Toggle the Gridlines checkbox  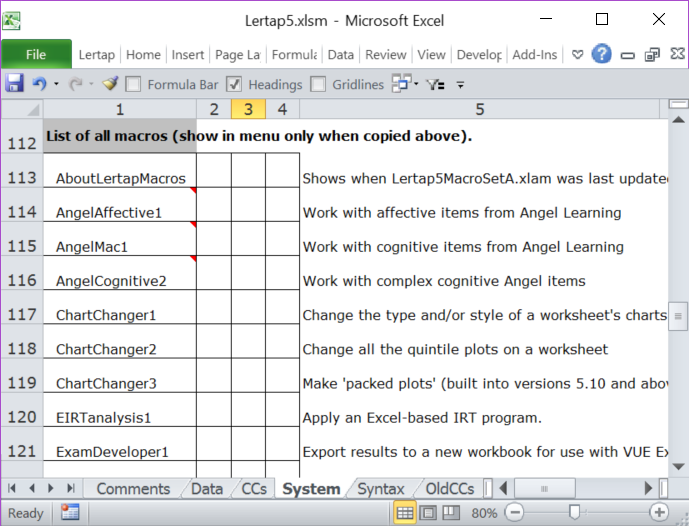pyautogui.click(x=318, y=84)
